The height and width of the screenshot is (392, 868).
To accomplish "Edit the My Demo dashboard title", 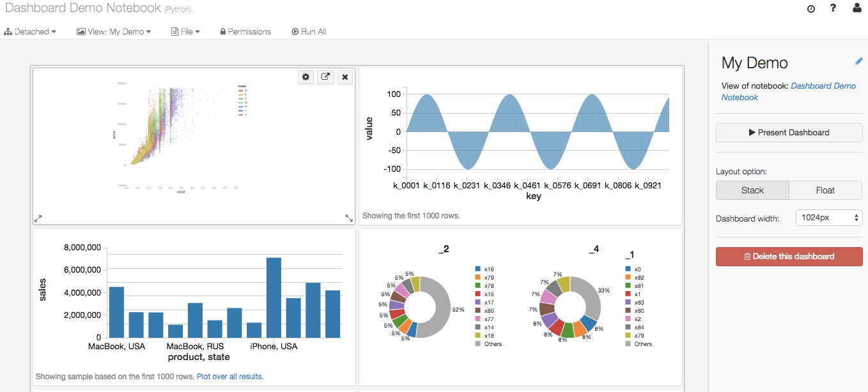I will click(x=859, y=61).
